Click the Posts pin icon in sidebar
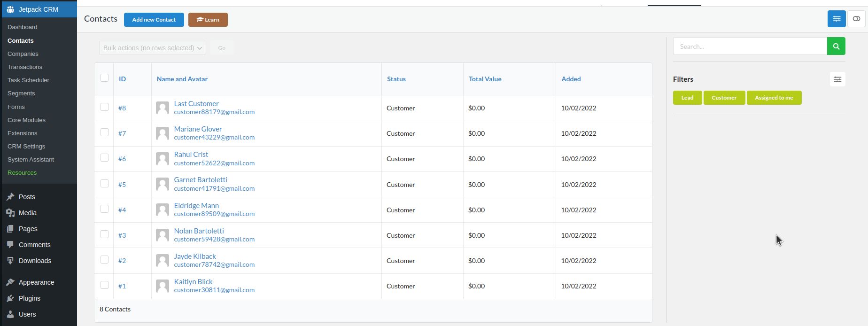868x326 pixels. [x=10, y=197]
